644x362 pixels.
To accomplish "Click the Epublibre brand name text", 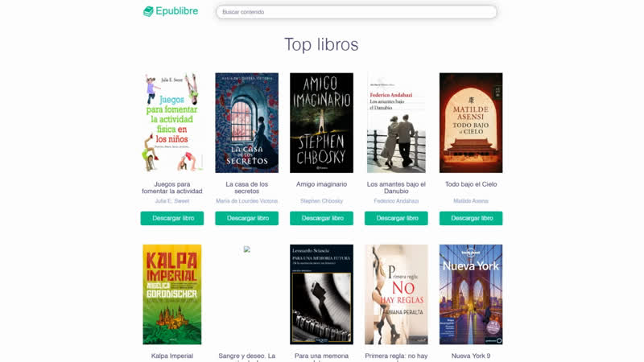I will pos(177,11).
